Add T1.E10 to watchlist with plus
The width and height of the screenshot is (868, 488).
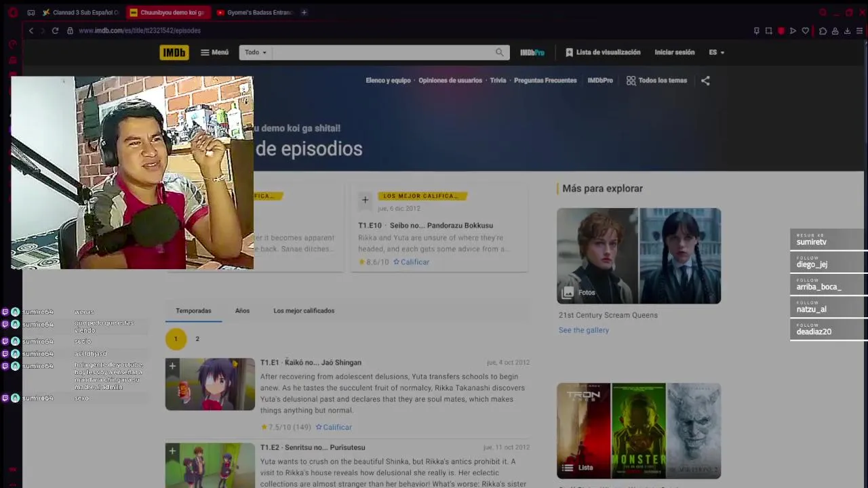pyautogui.click(x=365, y=199)
